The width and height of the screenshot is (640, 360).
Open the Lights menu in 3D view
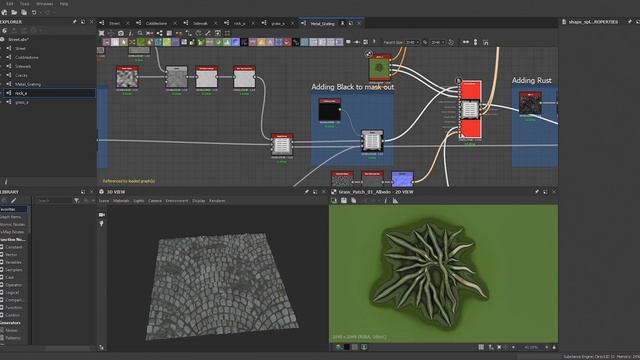click(x=139, y=201)
